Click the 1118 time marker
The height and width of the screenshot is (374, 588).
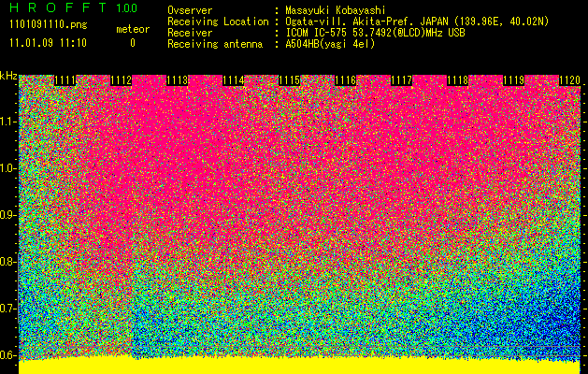[x=457, y=80]
